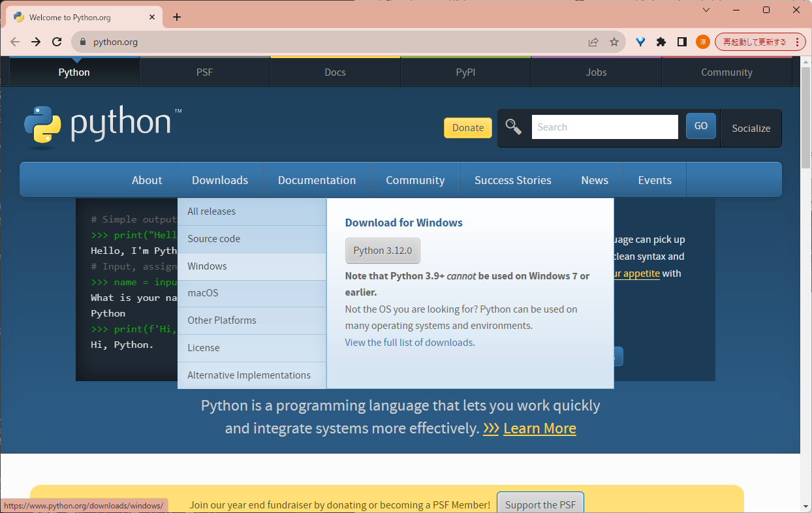812x513 pixels.
Task: Select Windows in the Downloads submenu
Action: pyautogui.click(x=207, y=266)
